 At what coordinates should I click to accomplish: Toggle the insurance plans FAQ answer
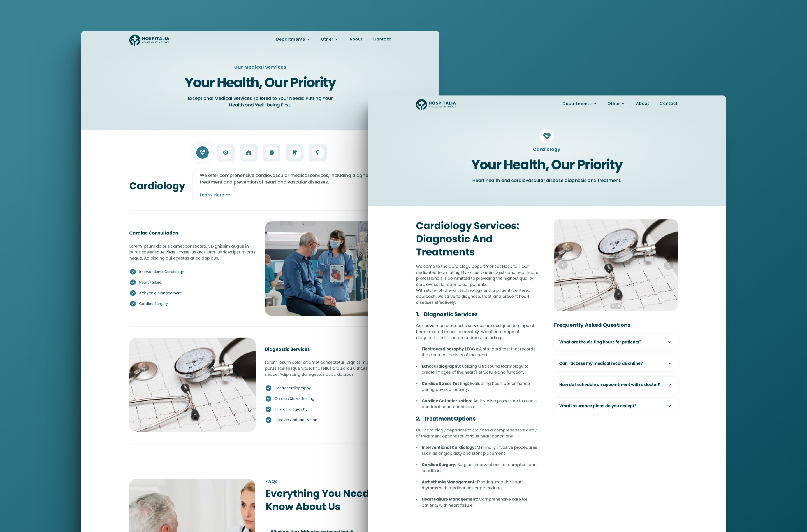pos(614,405)
